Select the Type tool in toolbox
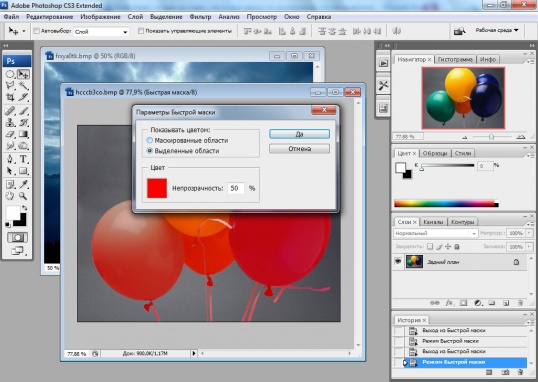The image size is (538, 382). (23, 159)
